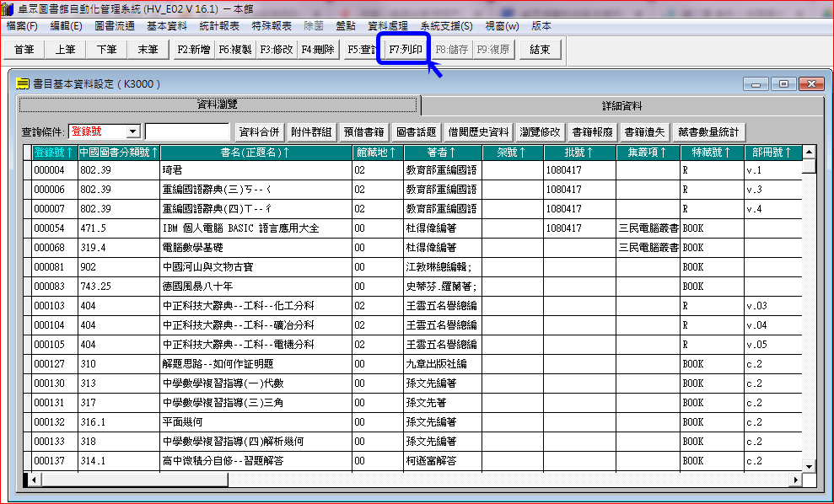This screenshot has height=504, width=834.
Task: Click the grid scroll-down arrow
Action: pos(809,466)
